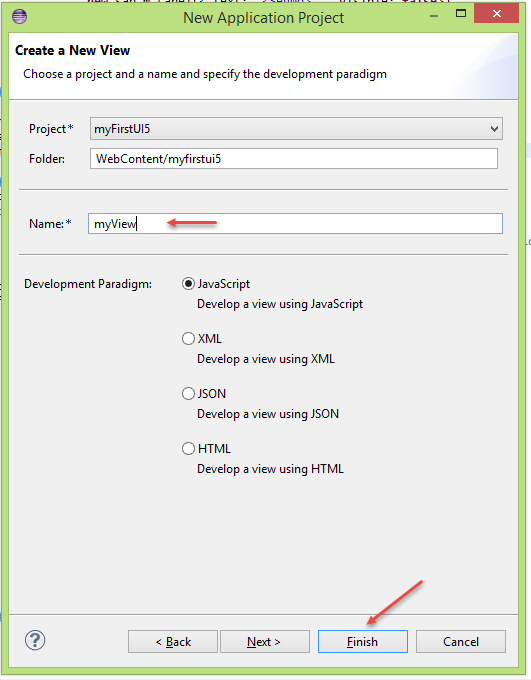531x680 pixels.
Task: Open the help question mark icon
Action: [x=35, y=641]
